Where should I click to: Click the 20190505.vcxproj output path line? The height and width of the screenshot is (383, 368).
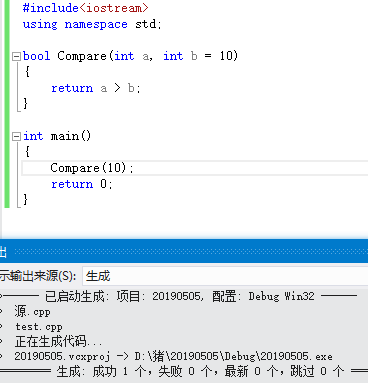pyautogui.click(x=173, y=356)
